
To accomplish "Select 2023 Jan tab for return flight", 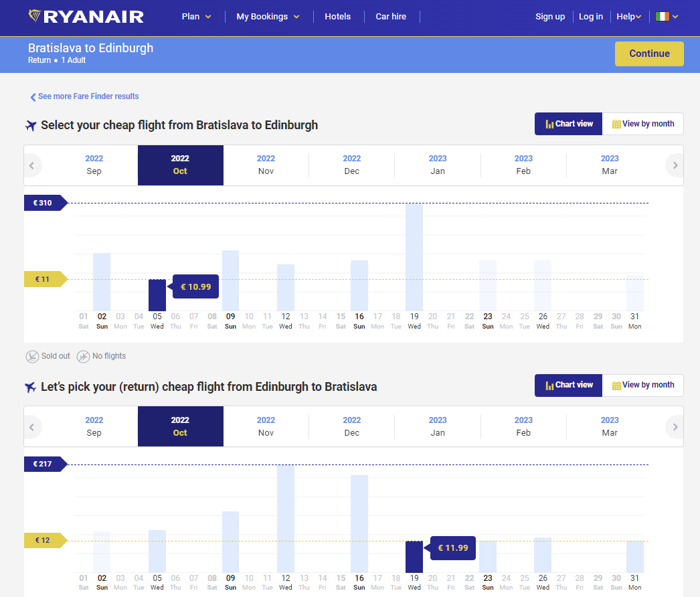I will tap(438, 427).
